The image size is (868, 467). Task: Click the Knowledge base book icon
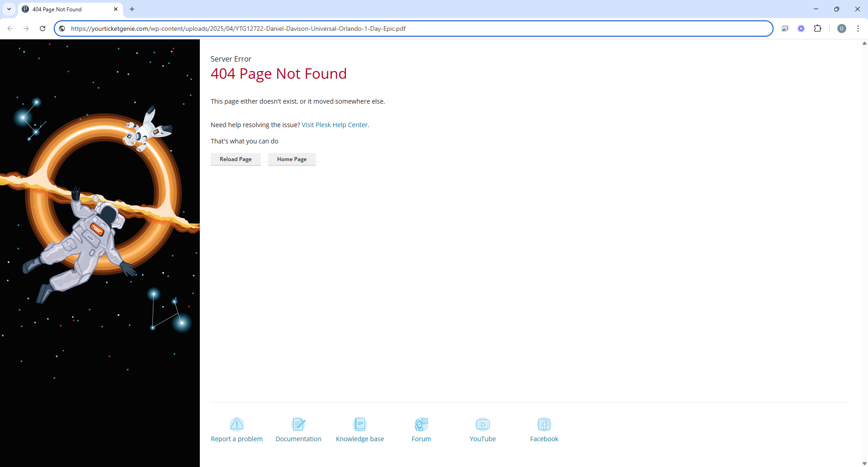pyautogui.click(x=360, y=424)
